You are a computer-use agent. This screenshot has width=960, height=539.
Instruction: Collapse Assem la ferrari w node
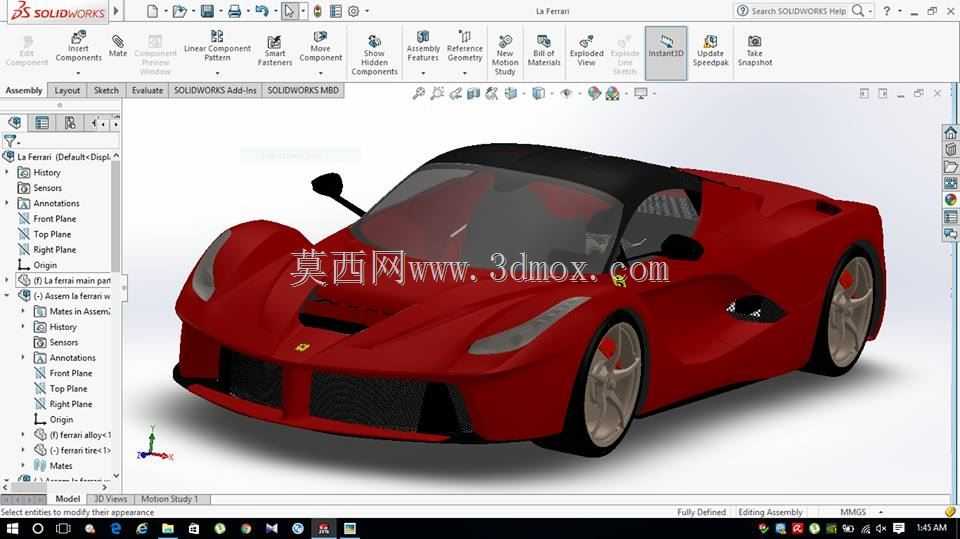pyautogui.click(x=7, y=295)
